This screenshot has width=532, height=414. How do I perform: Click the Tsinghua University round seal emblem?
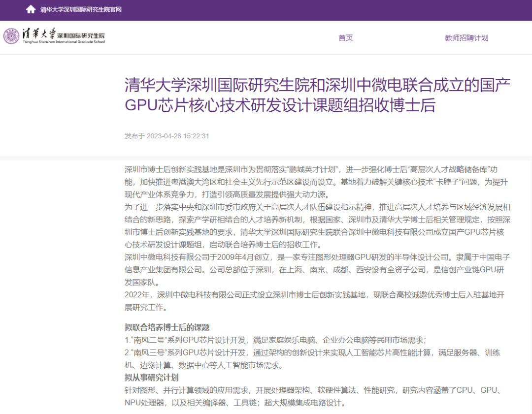pyautogui.click(x=11, y=36)
